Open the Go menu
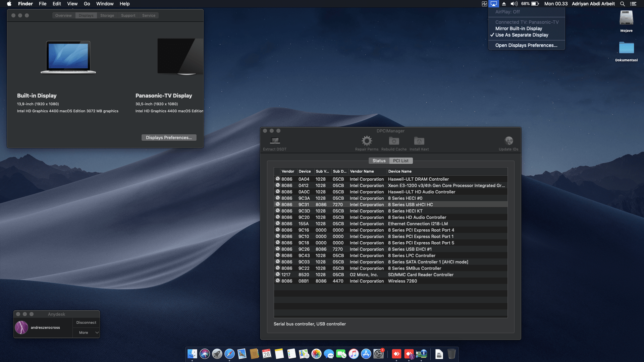Image resolution: width=644 pixels, height=362 pixels. tap(87, 4)
